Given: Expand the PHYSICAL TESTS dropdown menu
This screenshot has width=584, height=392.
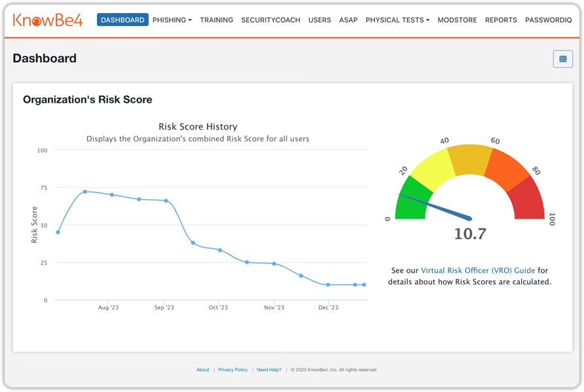Looking at the screenshot, I should (x=397, y=20).
